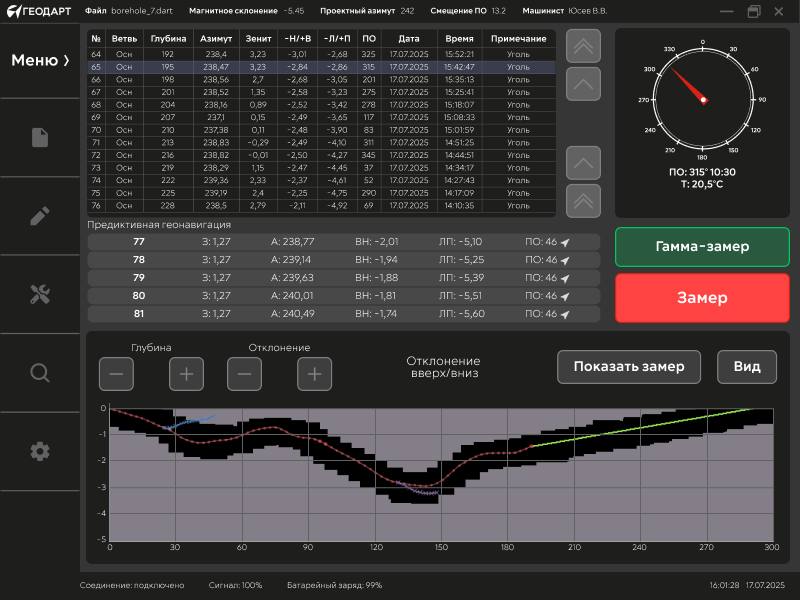Select table row number 65
The image size is (800, 600).
click(320, 67)
